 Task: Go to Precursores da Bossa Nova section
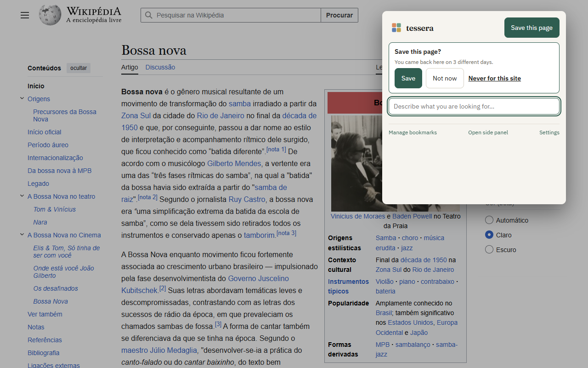(x=65, y=115)
